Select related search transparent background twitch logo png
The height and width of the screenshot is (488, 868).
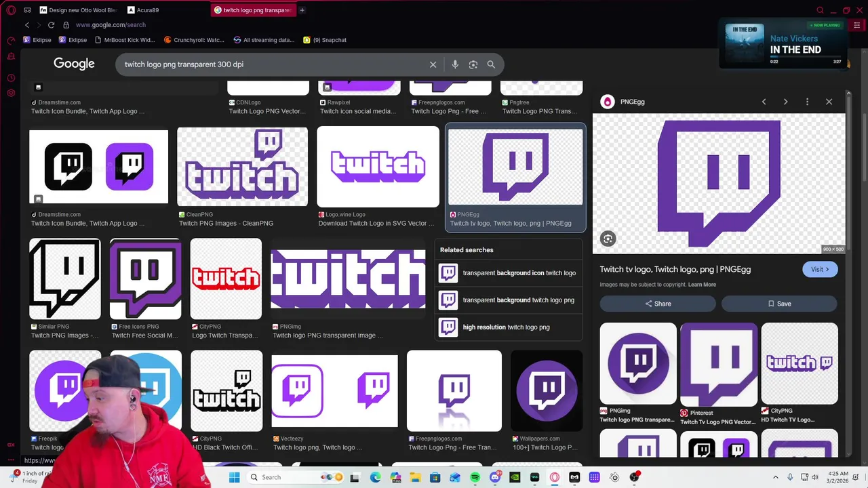point(509,300)
